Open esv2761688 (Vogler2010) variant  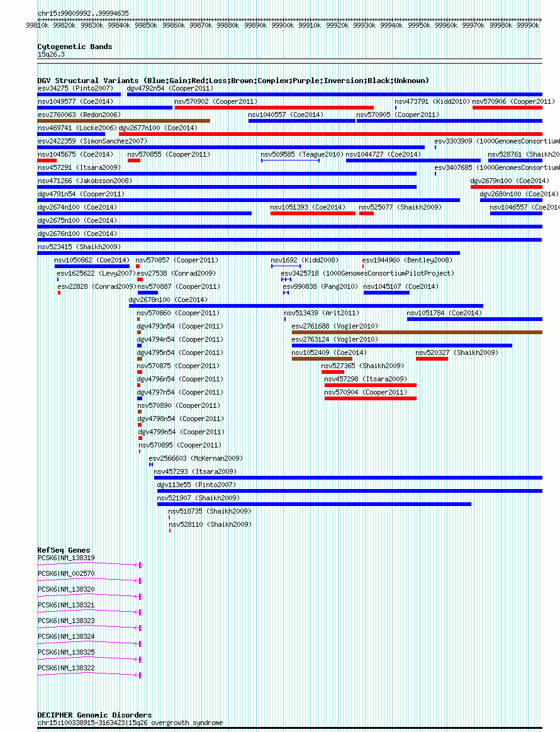(335, 326)
